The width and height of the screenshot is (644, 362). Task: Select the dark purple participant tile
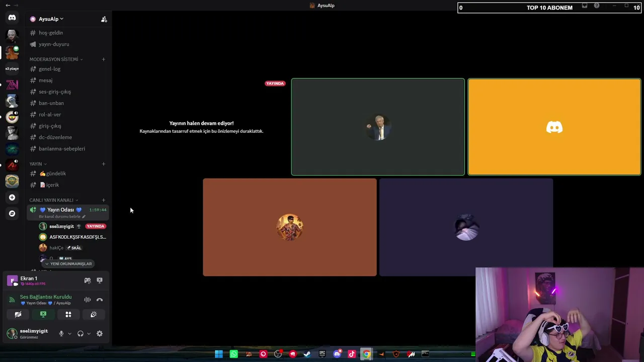pos(466,227)
